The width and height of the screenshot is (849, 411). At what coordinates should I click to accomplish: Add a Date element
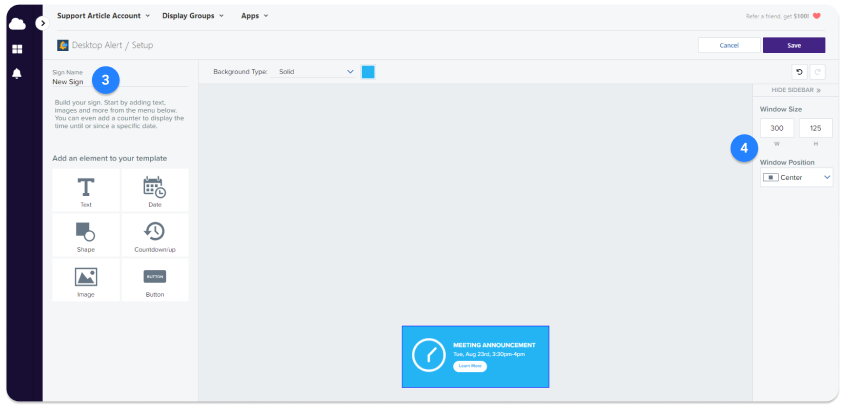click(x=155, y=190)
